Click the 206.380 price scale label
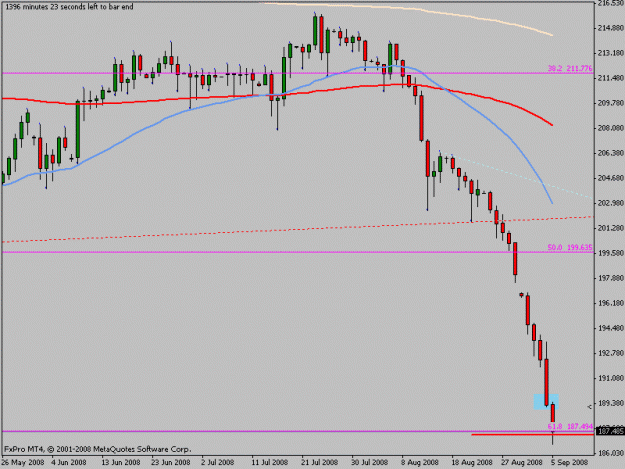 pyautogui.click(x=611, y=153)
